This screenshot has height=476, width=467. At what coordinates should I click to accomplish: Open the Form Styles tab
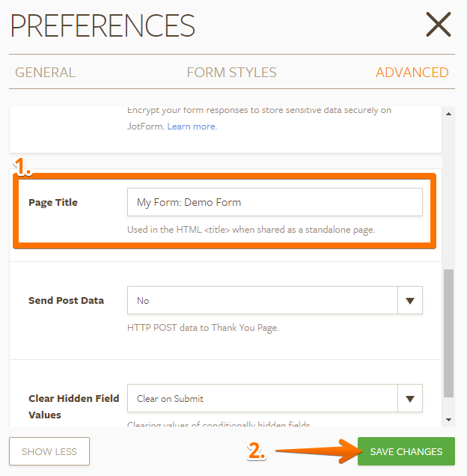[x=231, y=73]
